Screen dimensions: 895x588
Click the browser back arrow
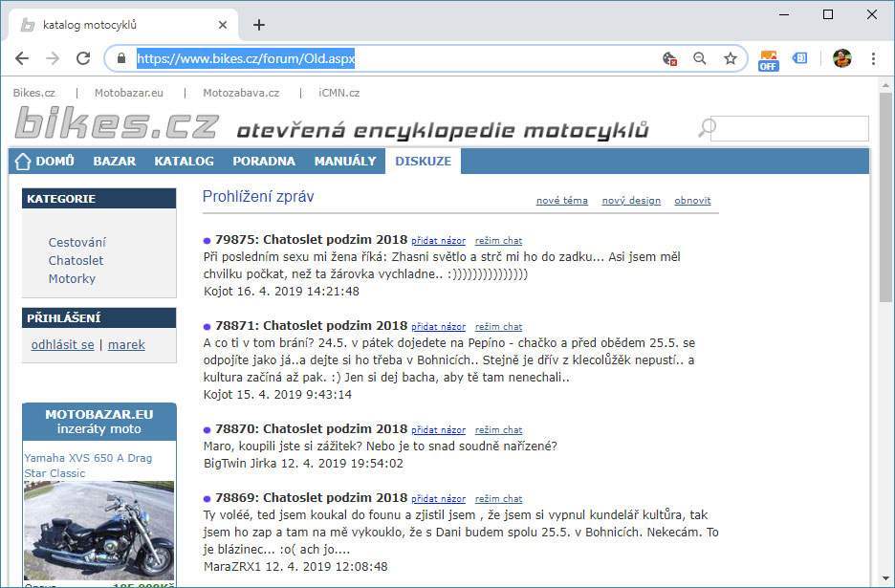click(x=22, y=58)
